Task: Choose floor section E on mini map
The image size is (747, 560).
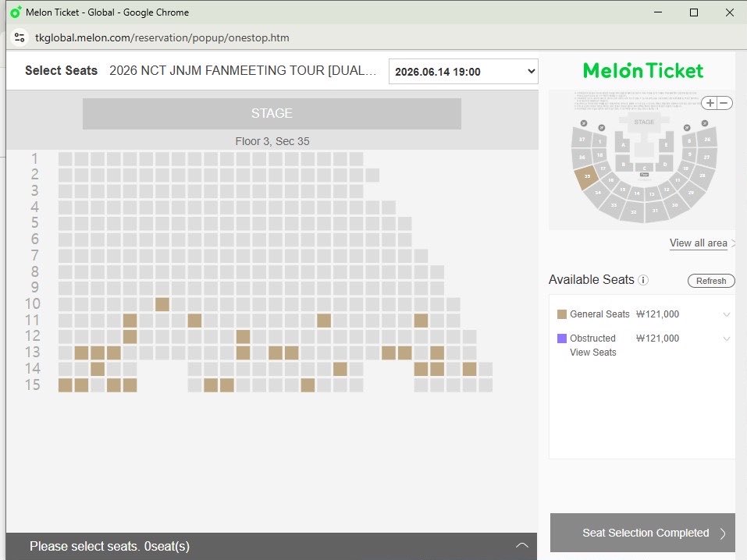Action: click(x=666, y=145)
